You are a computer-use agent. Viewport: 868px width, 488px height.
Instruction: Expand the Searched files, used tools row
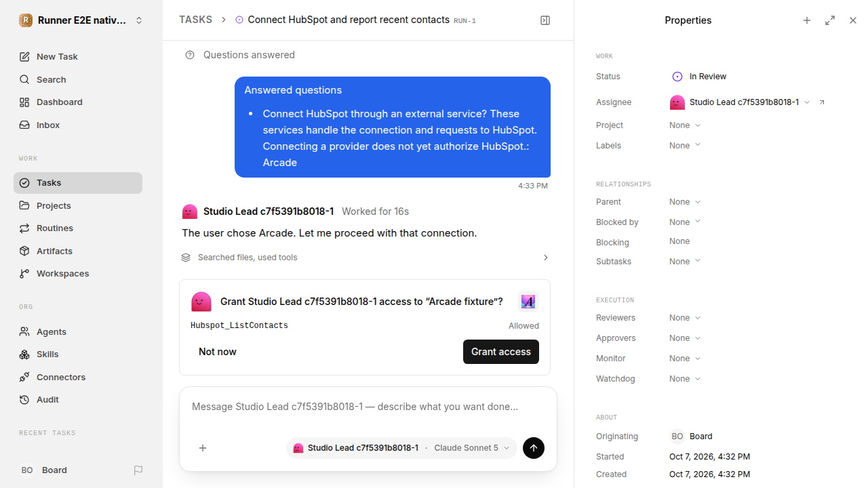click(365, 258)
